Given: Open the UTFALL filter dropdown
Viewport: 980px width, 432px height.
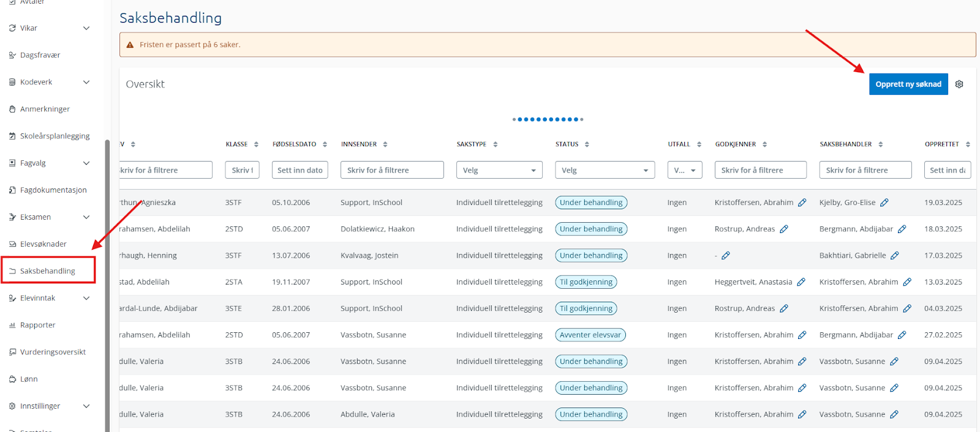Looking at the screenshot, I should (x=685, y=170).
